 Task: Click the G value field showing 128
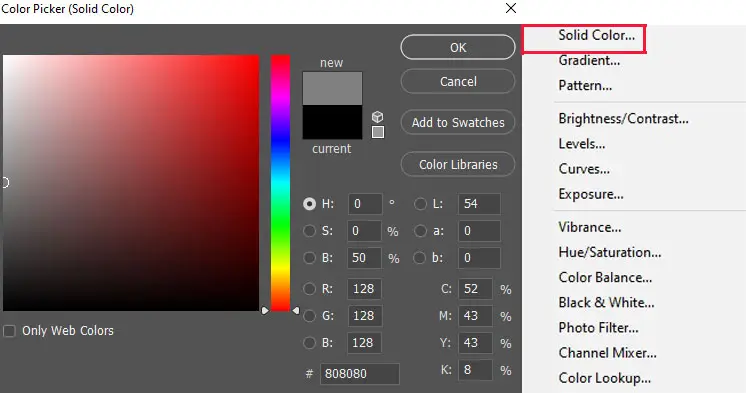point(364,315)
